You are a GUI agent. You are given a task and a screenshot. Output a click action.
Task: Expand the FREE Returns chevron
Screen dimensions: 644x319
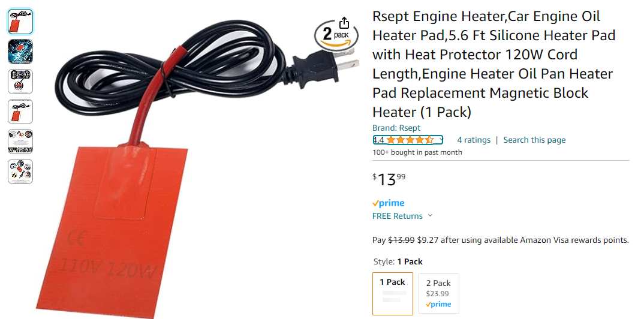click(x=430, y=215)
